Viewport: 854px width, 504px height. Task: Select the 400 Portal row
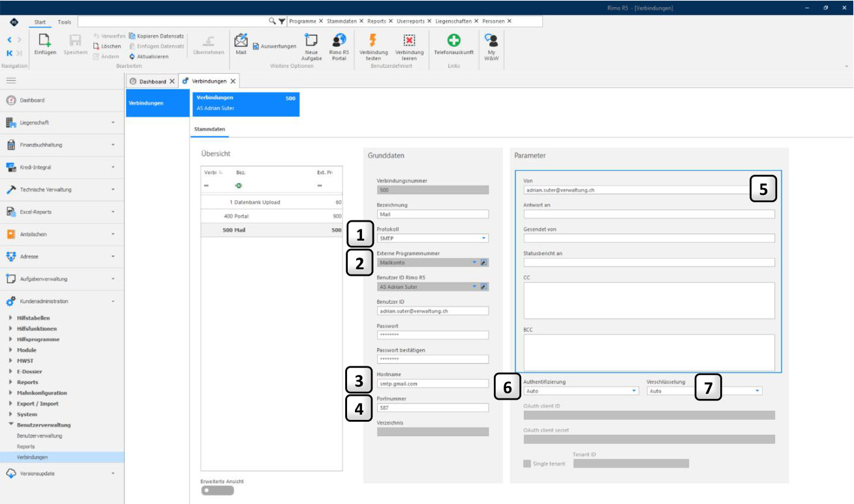click(x=271, y=216)
